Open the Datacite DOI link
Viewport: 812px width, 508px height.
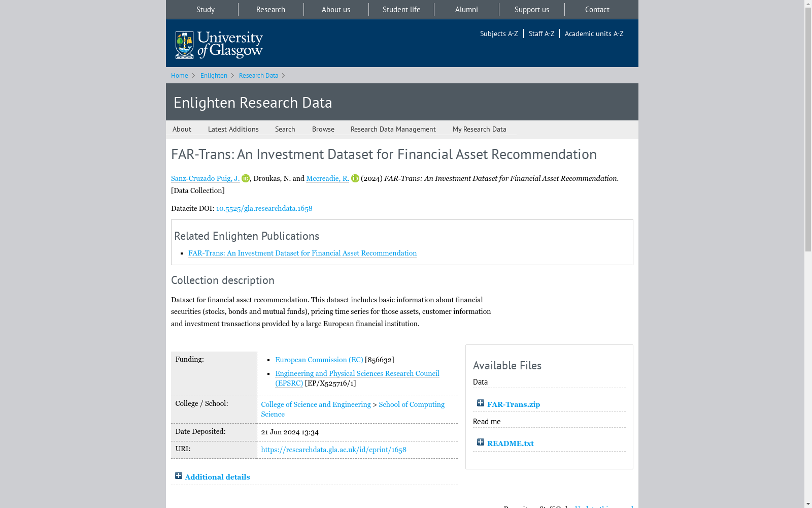pyautogui.click(x=264, y=208)
